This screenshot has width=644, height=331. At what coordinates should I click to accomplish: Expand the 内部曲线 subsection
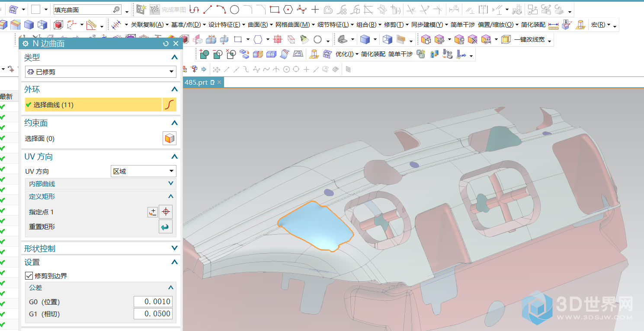pos(171,184)
